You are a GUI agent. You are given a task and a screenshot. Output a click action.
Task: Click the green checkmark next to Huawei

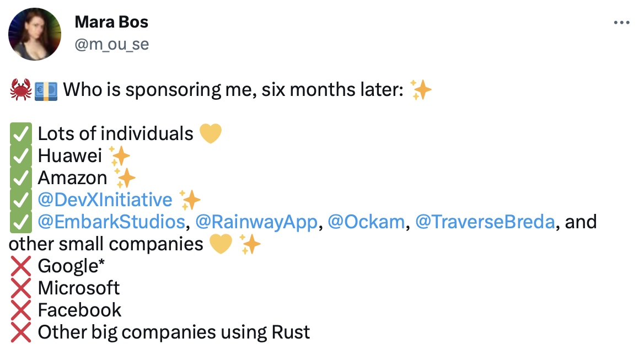click(x=20, y=156)
